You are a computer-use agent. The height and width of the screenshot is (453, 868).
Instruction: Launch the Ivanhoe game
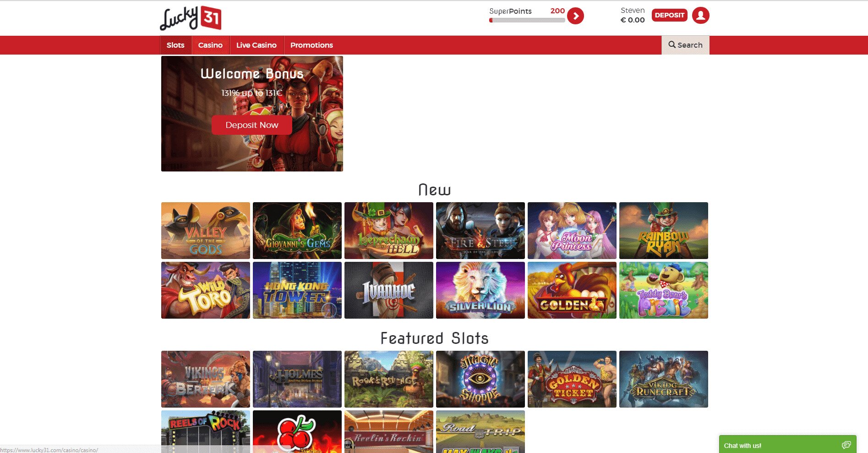(x=389, y=290)
